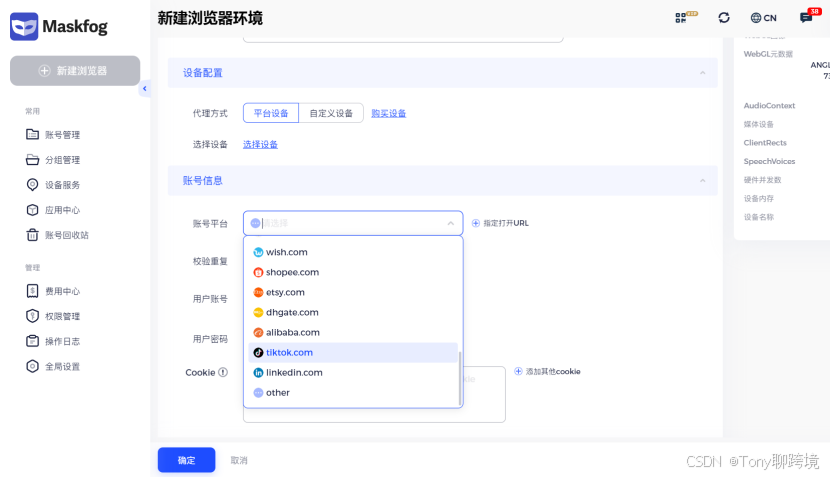Click WebGL元数据 in the right panel
831x477 pixels.
[x=768, y=54]
